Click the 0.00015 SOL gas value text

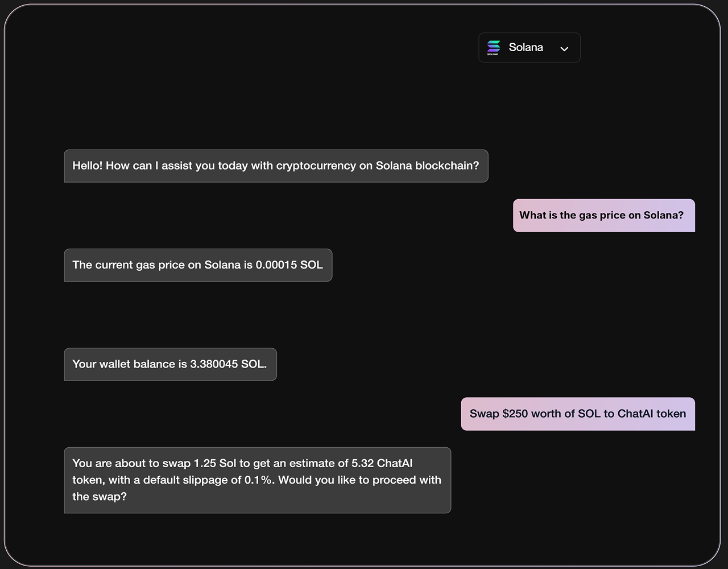point(289,265)
